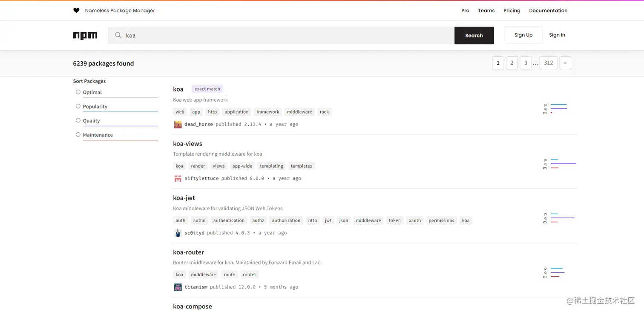Open the npm logo home link
The width and height of the screenshot is (644, 314).
point(85,36)
